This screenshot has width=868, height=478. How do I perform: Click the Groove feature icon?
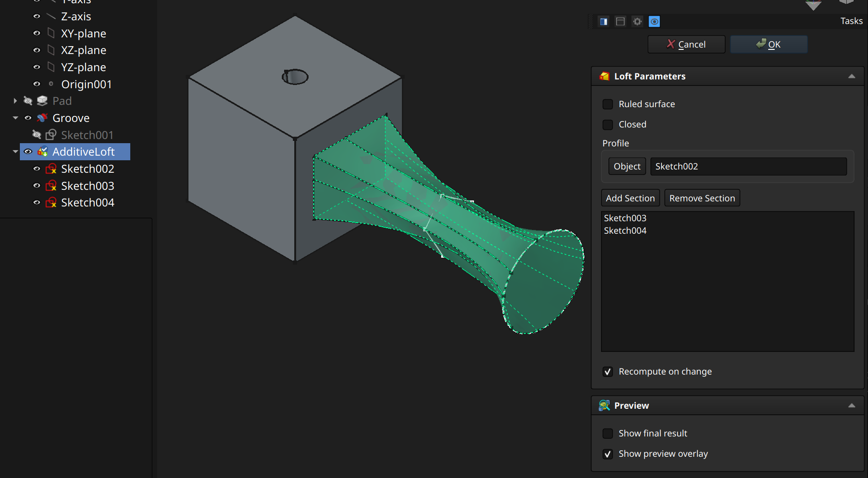click(42, 118)
